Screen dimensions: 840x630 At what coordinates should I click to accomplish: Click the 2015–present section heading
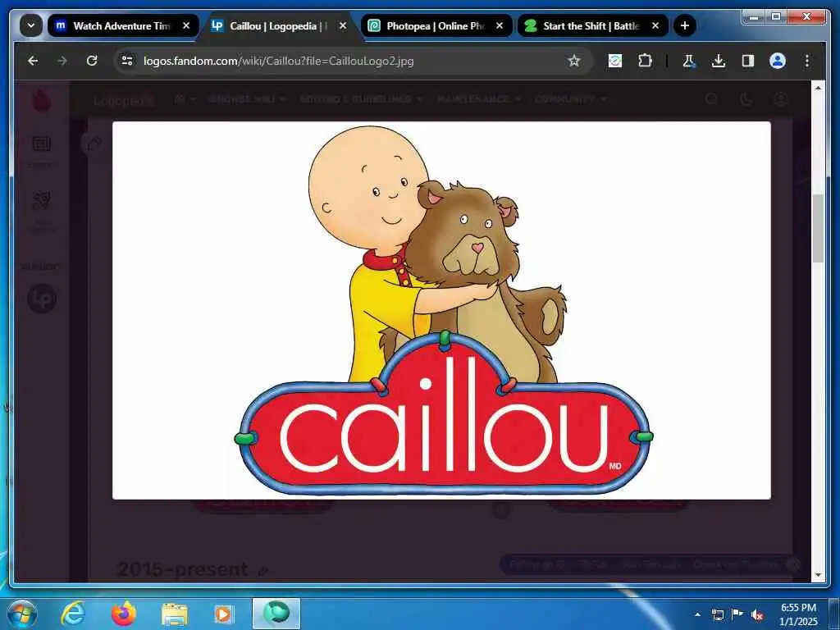point(183,569)
